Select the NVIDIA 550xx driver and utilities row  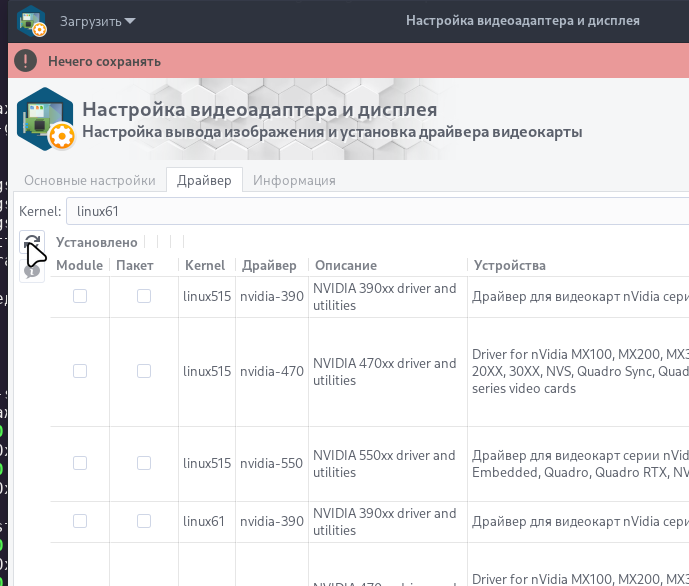pos(384,463)
